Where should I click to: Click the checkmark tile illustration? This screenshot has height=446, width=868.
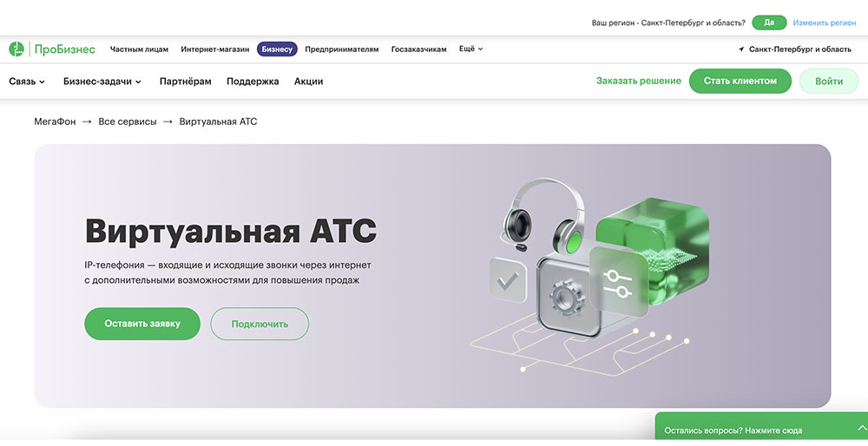tap(508, 280)
